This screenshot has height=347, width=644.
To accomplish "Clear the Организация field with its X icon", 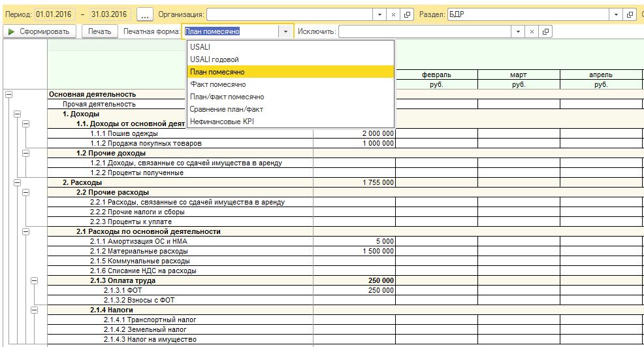I will click(x=393, y=14).
